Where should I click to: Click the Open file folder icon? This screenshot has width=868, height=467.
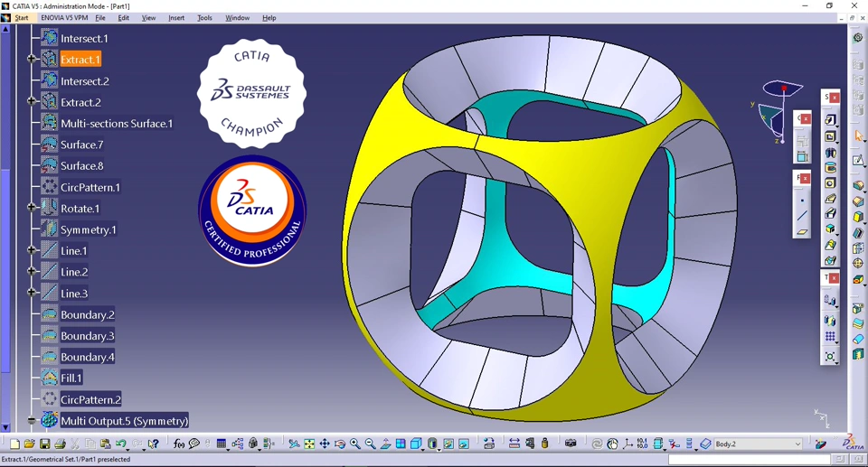click(x=29, y=444)
